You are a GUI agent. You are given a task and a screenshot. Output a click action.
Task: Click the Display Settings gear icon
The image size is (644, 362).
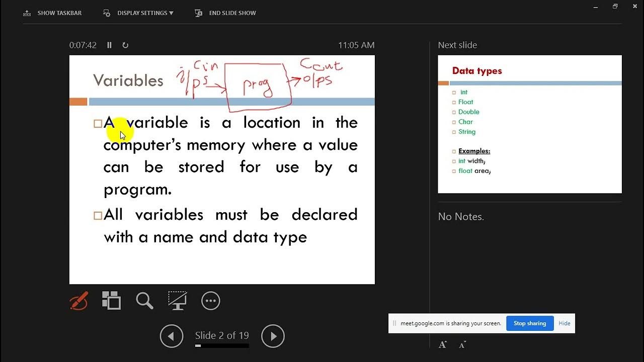click(x=107, y=13)
